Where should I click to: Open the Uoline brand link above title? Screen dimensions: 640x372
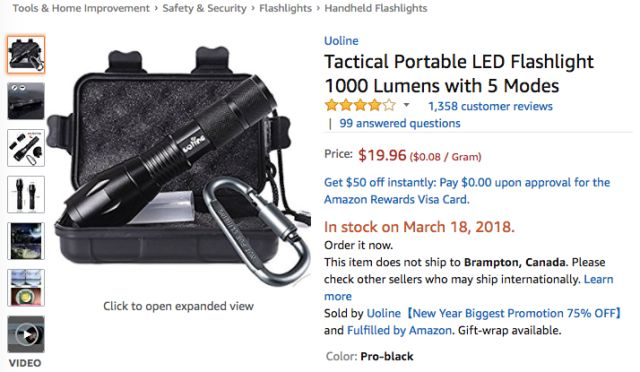click(341, 41)
